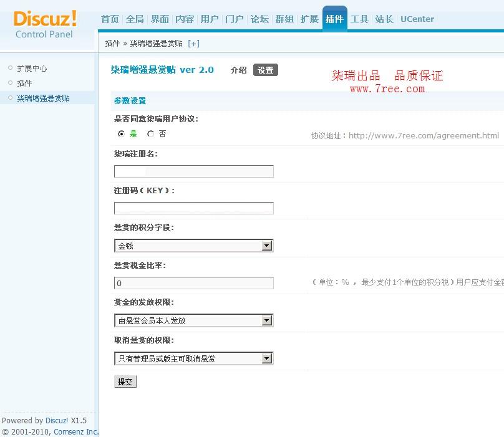Viewport: 504px width, 437px height.
Task: Go to the 站长 menu
Action: point(384,19)
